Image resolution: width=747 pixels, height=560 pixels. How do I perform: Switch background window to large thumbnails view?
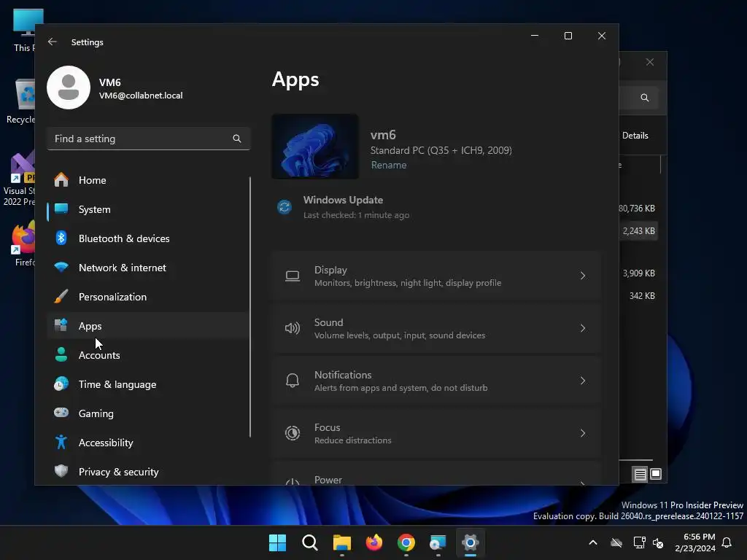click(656, 474)
